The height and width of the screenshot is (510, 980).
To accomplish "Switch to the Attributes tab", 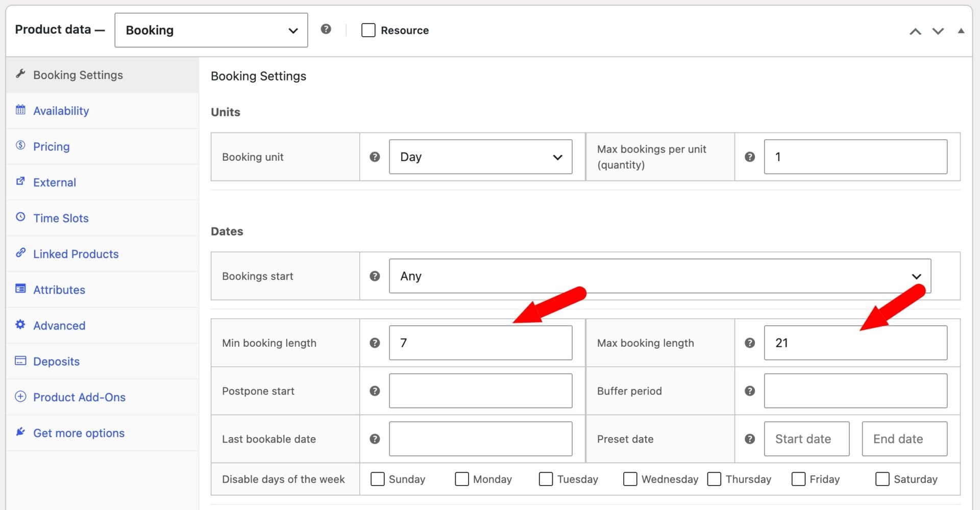I will pos(102,290).
